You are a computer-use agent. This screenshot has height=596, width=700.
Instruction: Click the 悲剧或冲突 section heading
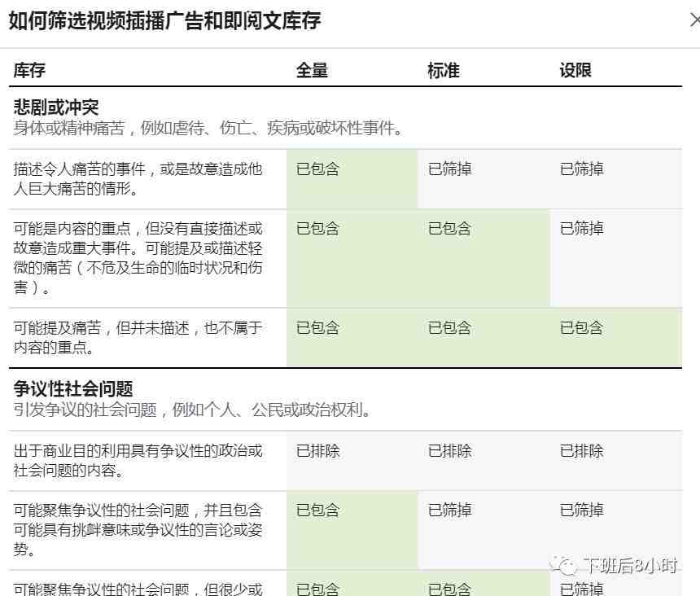[56, 107]
